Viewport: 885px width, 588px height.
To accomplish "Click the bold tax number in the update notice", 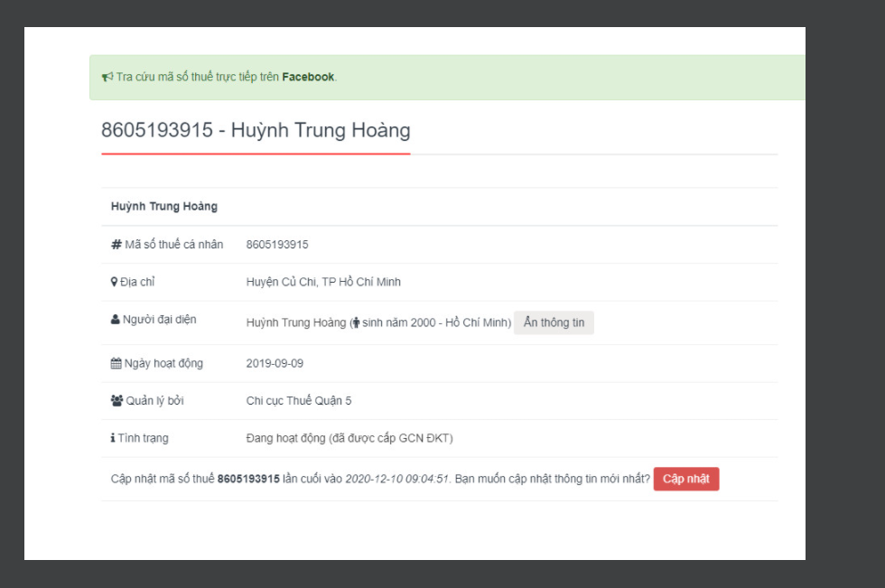I will point(248,479).
